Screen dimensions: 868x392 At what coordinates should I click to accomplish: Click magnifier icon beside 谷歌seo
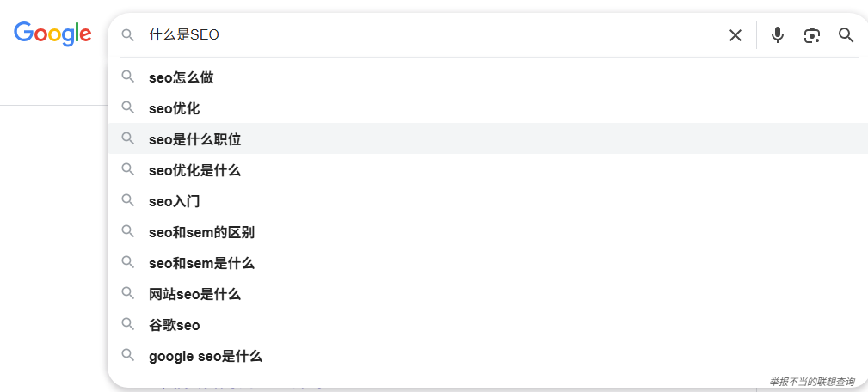[x=128, y=325]
